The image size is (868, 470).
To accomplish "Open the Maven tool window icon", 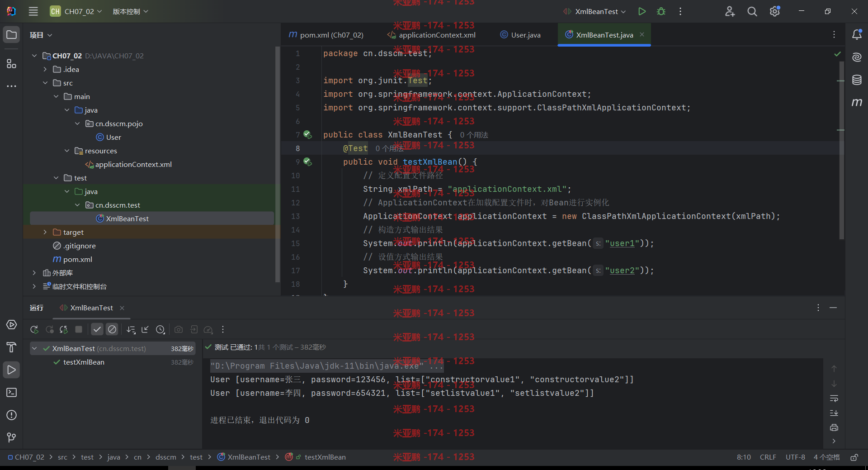I will 857,103.
